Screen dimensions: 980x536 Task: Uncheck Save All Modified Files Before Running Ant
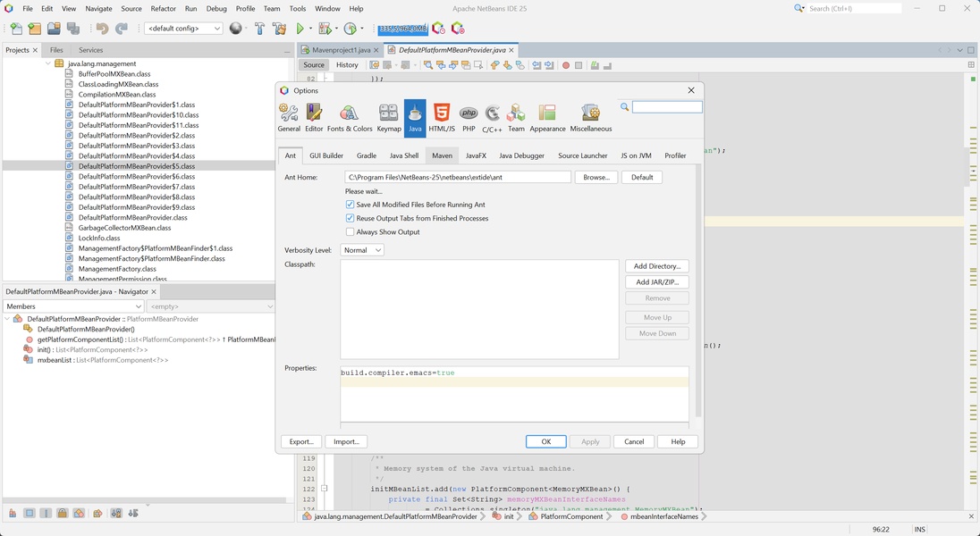[350, 205]
